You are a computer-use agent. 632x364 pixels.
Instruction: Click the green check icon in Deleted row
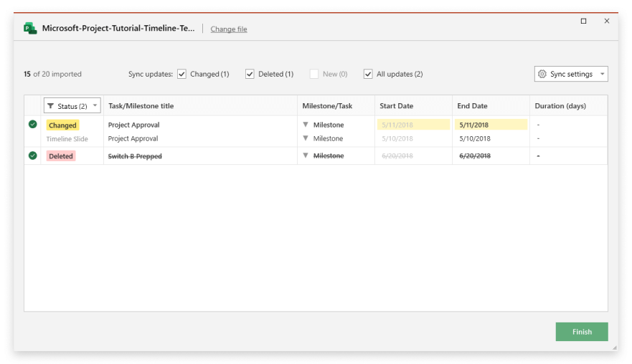[32, 155]
